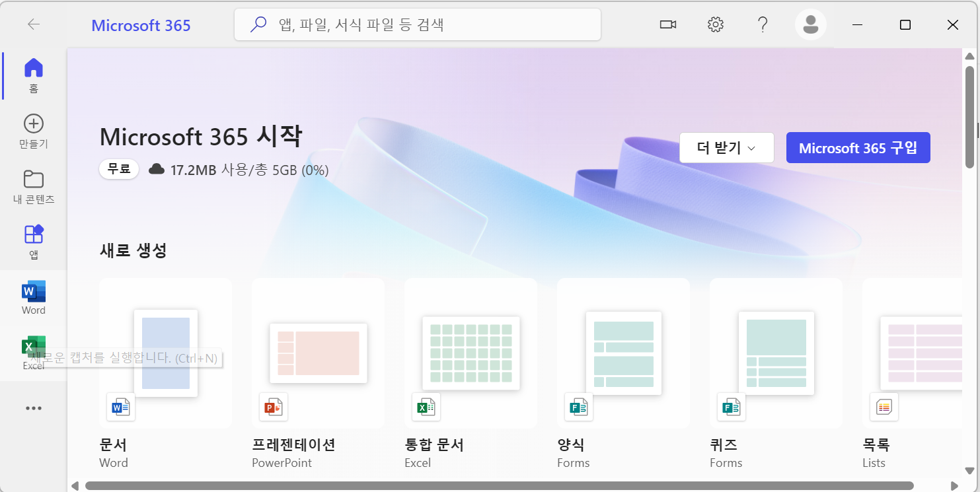Open the account profile avatar

click(x=810, y=25)
